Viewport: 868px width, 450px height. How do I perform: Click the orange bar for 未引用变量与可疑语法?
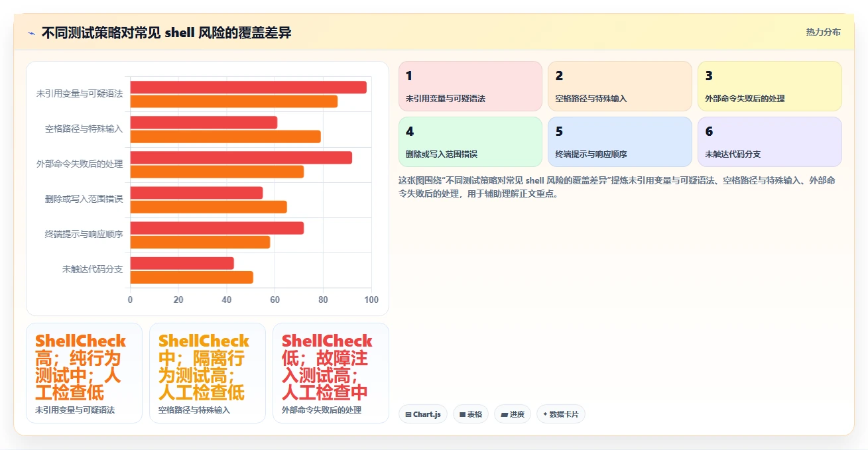pos(234,101)
